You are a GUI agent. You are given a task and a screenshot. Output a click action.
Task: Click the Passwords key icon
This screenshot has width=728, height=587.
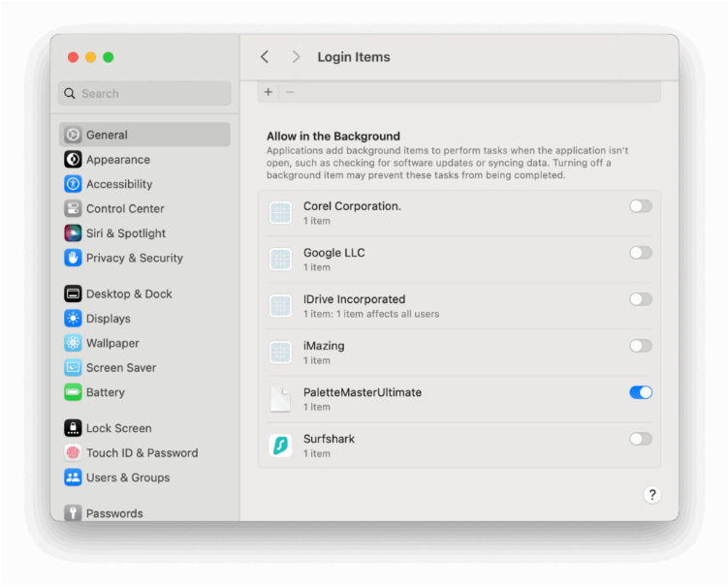[x=73, y=512]
